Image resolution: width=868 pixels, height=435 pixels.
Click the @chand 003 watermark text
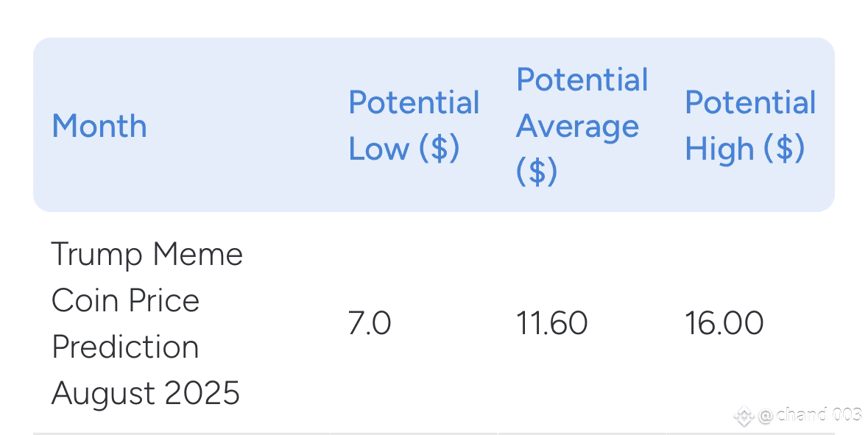click(809, 415)
